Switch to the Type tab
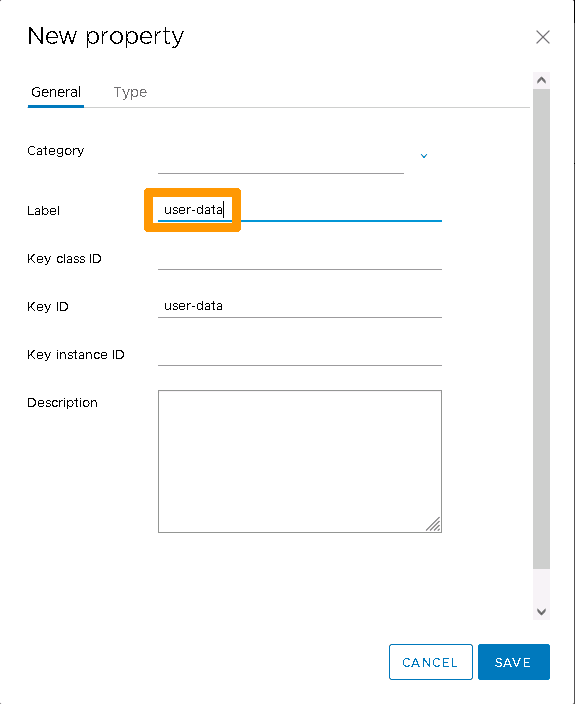This screenshot has width=575, height=704. point(130,92)
